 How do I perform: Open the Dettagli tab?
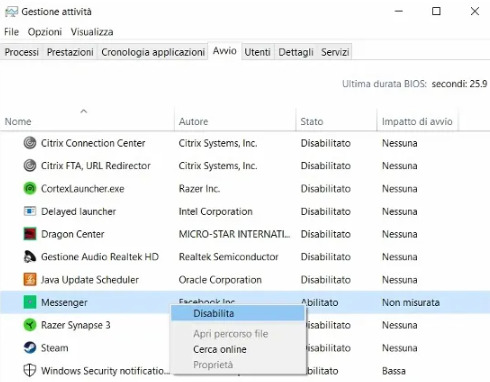point(296,52)
